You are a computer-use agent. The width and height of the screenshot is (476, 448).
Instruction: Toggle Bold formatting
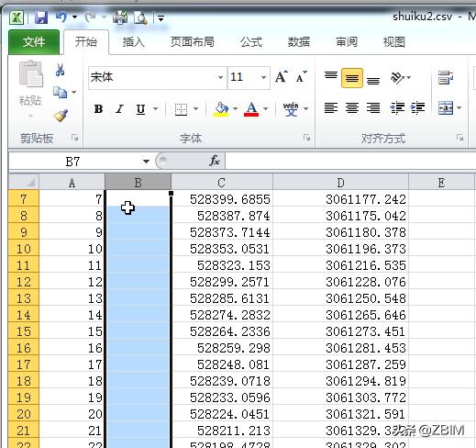[x=98, y=108]
